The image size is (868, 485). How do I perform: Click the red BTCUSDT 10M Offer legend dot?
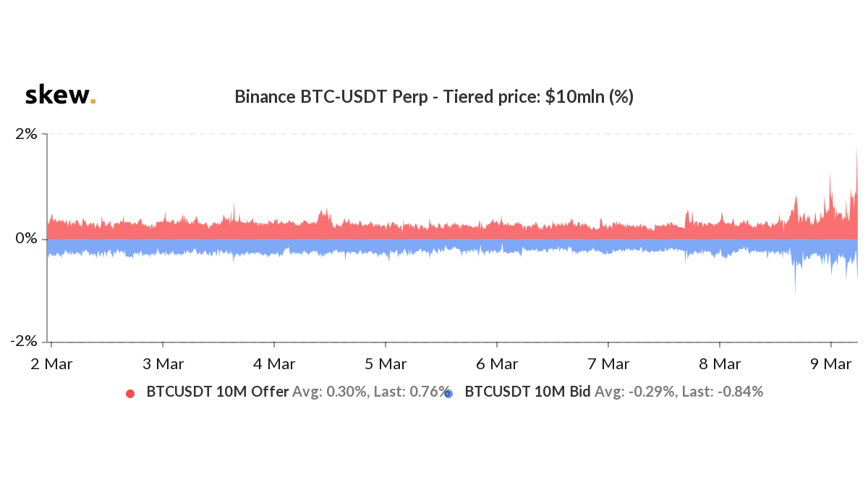tap(130, 394)
